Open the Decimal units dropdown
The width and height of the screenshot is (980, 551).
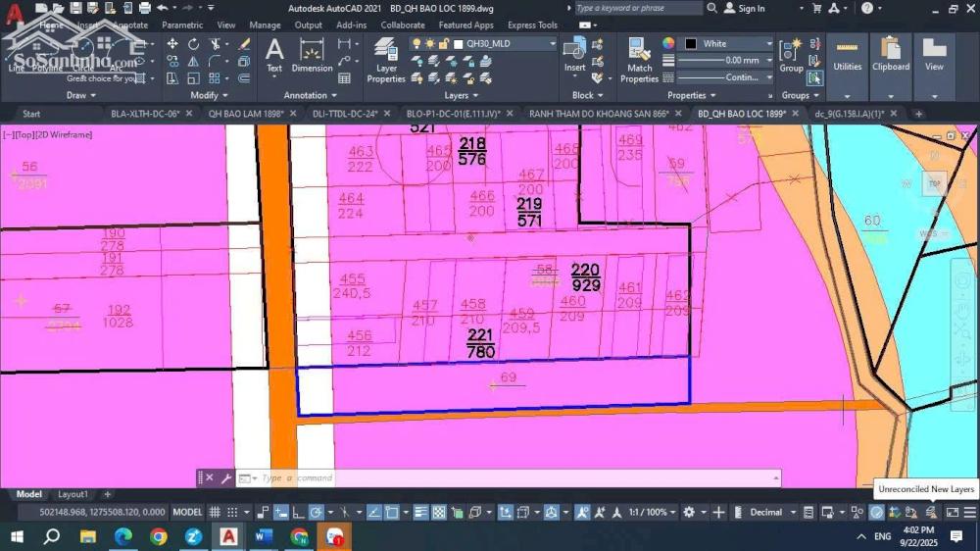pos(772,512)
